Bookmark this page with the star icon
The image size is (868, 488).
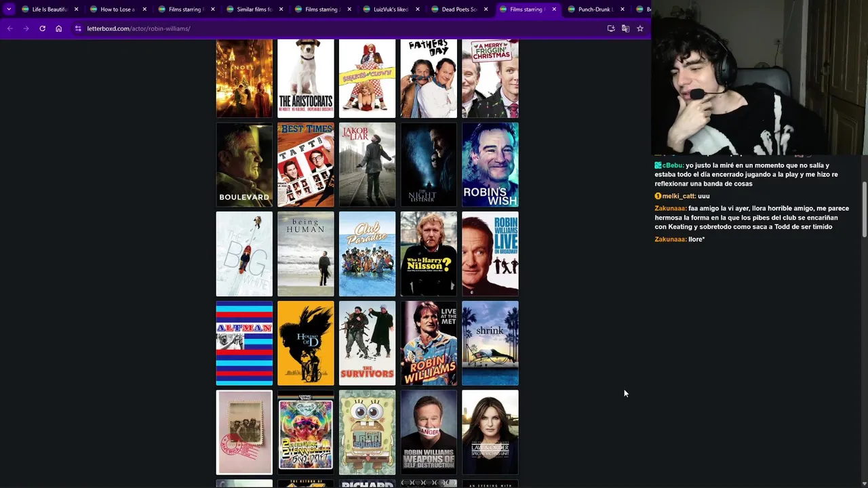tap(639, 28)
